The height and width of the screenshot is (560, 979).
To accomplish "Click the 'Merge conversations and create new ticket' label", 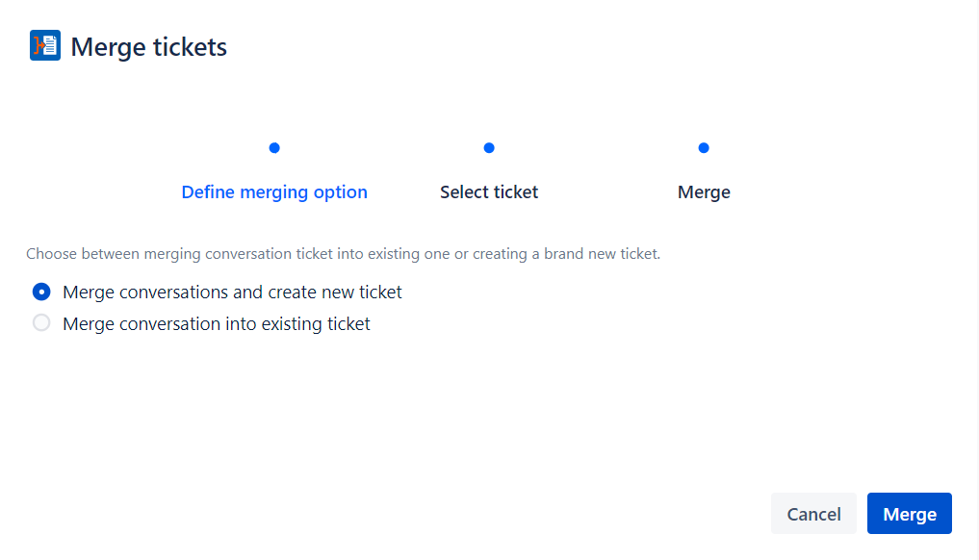I will coord(232,292).
